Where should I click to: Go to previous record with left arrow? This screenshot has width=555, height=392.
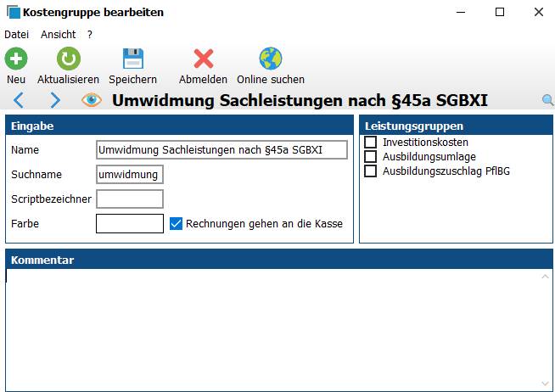click(x=19, y=100)
